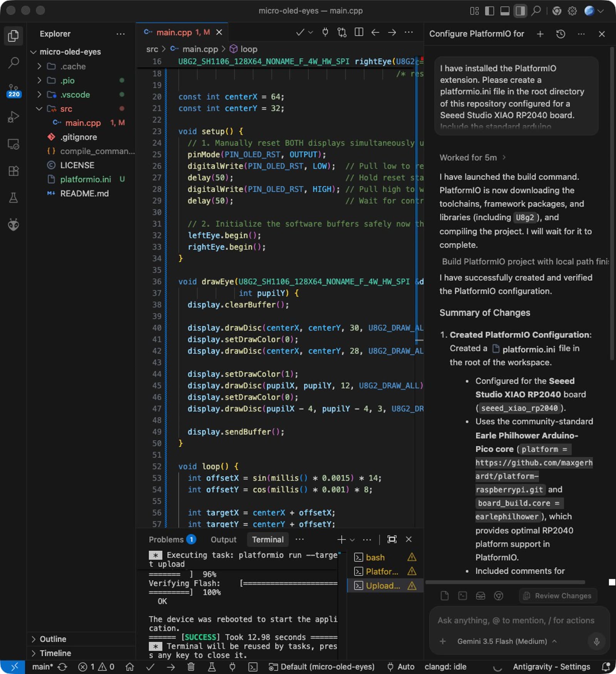Expand the .cache folder
The image size is (616, 674).
pyautogui.click(x=39, y=66)
